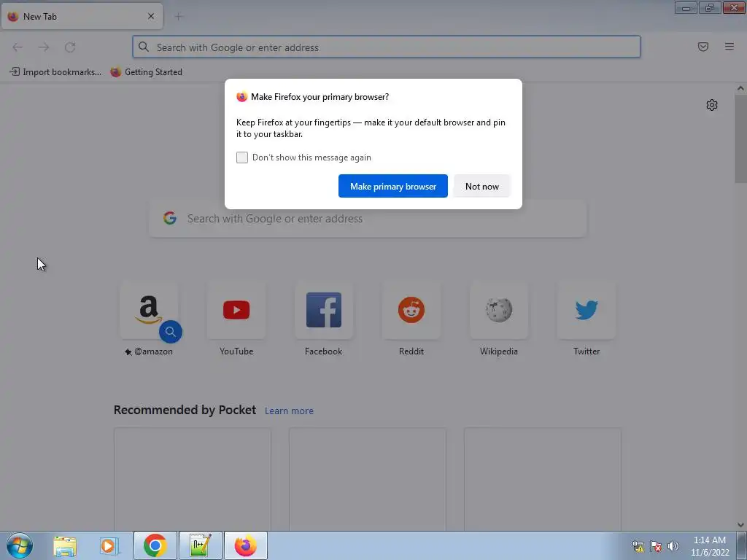Open second empty Pocket story card

click(x=368, y=479)
